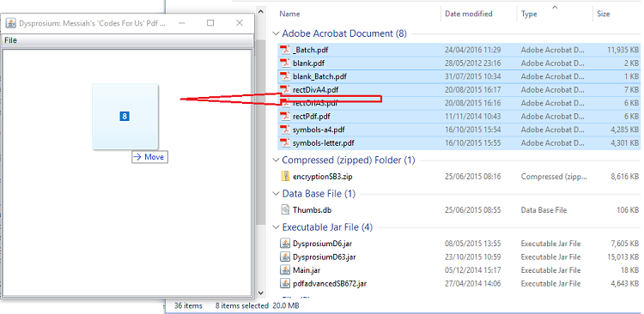
Task: Click the 11,935 KB size of _Batch.pdf
Action: 623,50
